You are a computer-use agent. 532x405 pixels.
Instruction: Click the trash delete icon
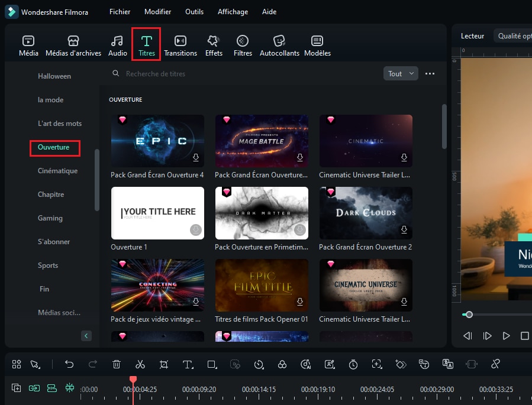coord(117,364)
